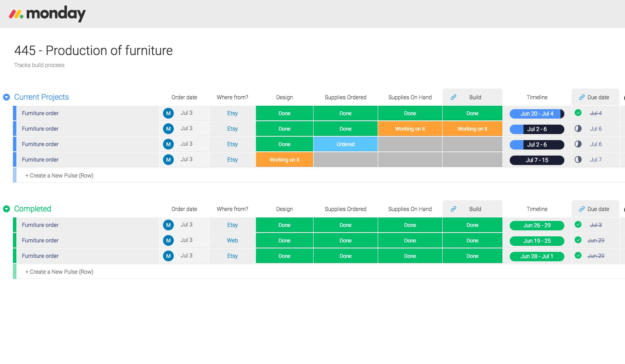
Task: Click Etsy in the Jun 26 - 29 row
Action: 232,225
